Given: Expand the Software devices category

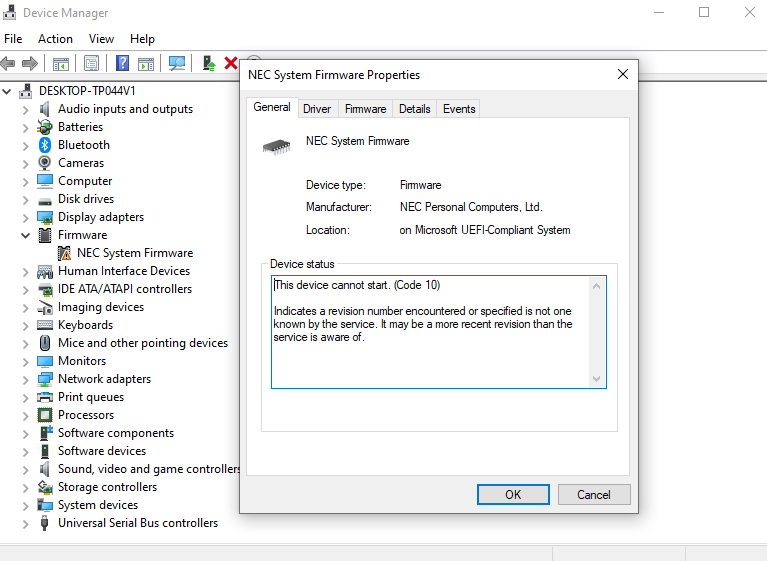Looking at the screenshot, I should pos(25,452).
